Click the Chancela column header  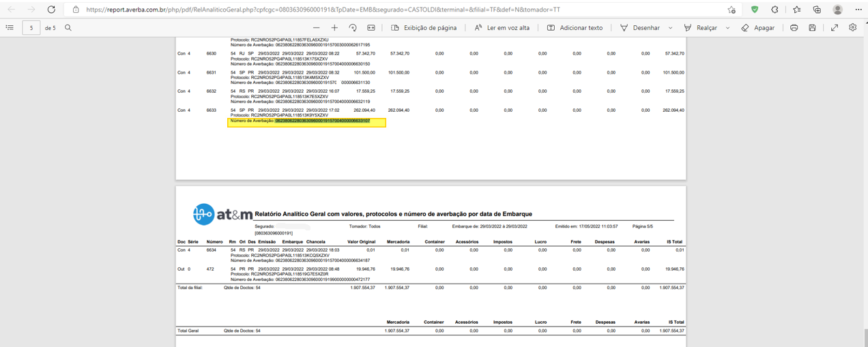coord(316,242)
